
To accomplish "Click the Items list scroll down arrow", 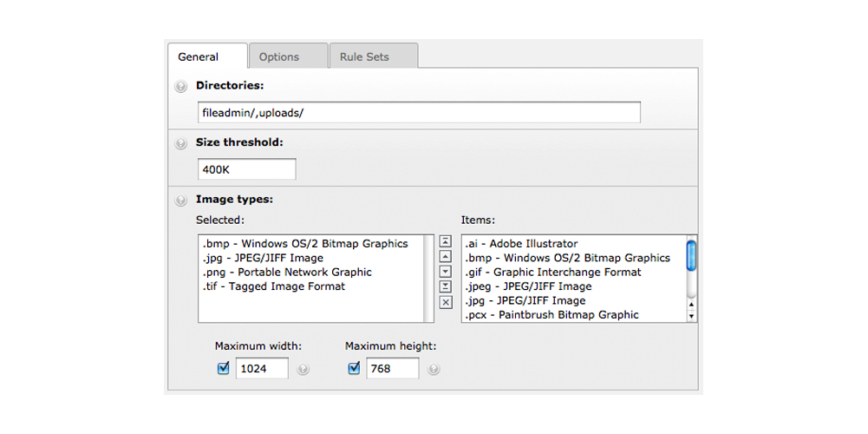I will coord(691,316).
